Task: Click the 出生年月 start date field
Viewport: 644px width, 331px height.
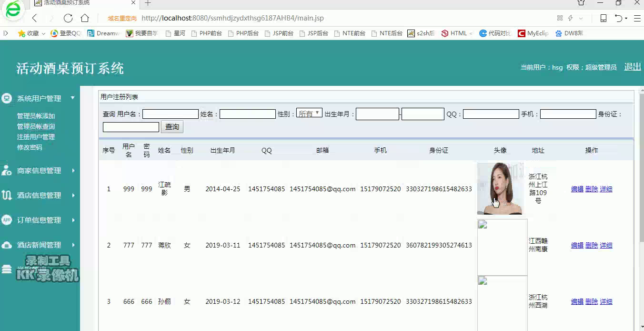Action: (x=377, y=114)
